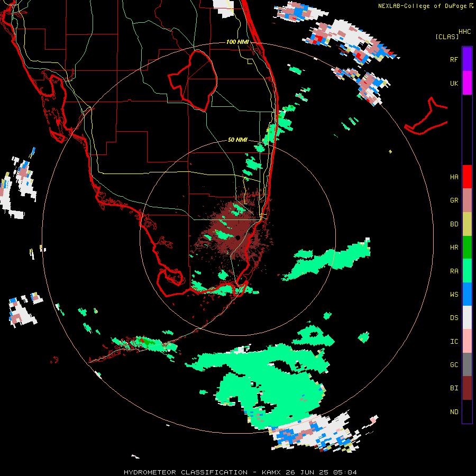
Task: Select the 'GR' legend label
Action: 454,200
